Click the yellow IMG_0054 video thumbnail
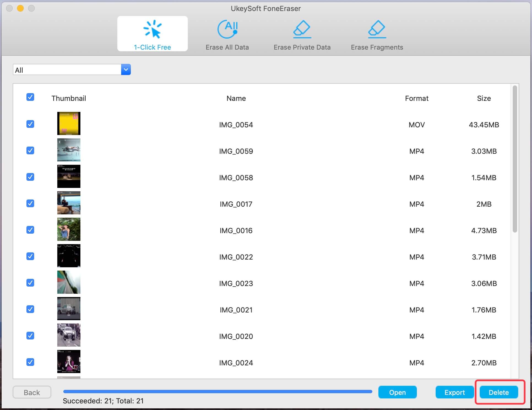This screenshot has height=410, width=532. click(69, 123)
